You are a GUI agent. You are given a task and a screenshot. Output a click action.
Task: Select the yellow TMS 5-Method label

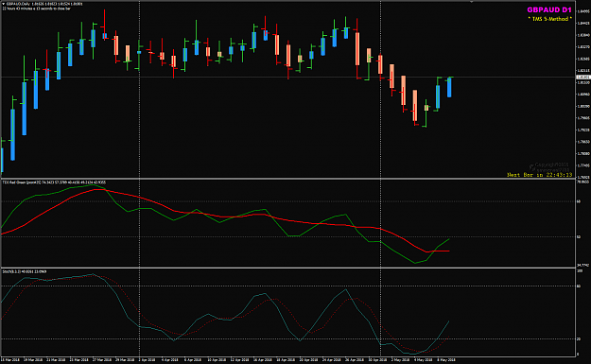point(550,19)
